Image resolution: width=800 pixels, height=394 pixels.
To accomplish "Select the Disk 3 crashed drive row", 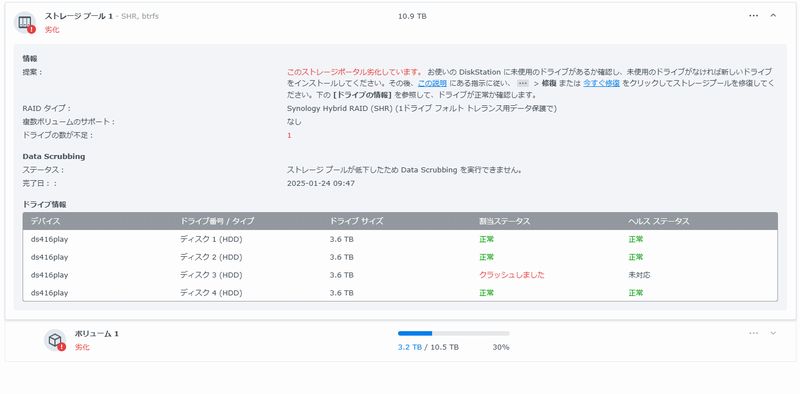I will click(x=400, y=275).
